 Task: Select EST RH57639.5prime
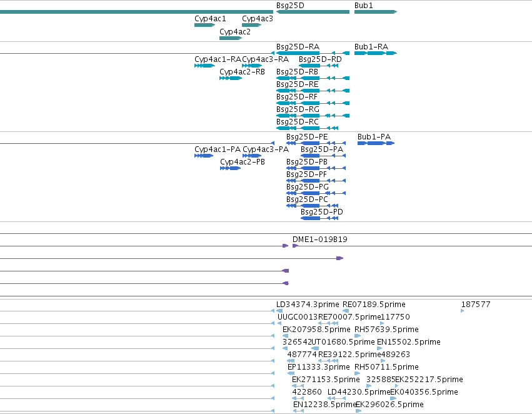click(x=358, y=336)
